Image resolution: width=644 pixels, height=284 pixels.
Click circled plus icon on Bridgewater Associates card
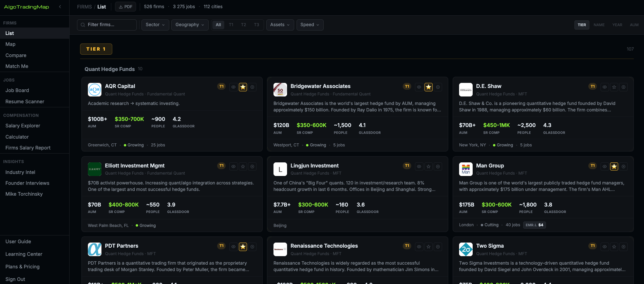438,87
